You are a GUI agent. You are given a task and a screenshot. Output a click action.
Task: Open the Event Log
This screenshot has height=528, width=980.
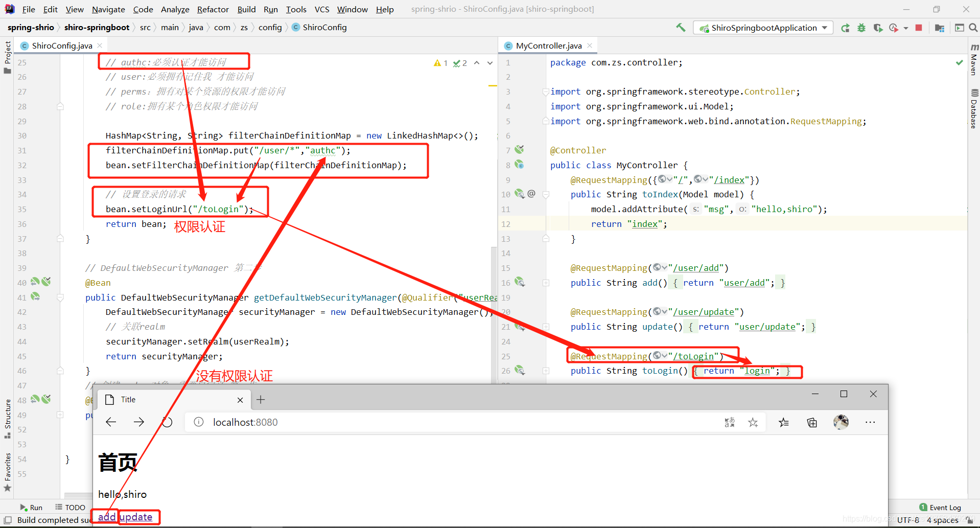[x=940, y=508]
